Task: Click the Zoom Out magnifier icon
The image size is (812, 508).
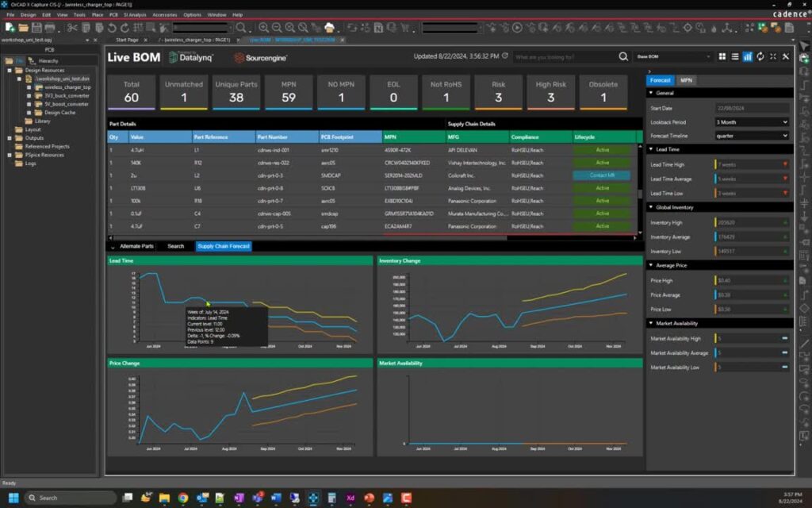Action: point(277,28)
